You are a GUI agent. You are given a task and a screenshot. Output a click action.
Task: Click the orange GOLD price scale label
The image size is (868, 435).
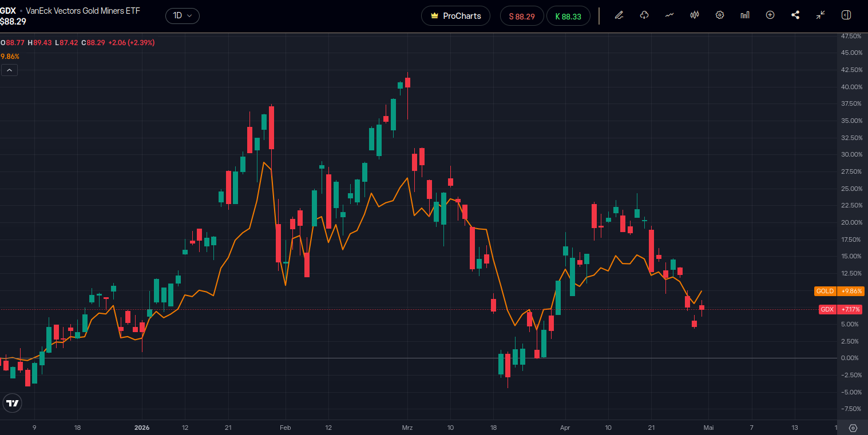[x=825, y=291]
